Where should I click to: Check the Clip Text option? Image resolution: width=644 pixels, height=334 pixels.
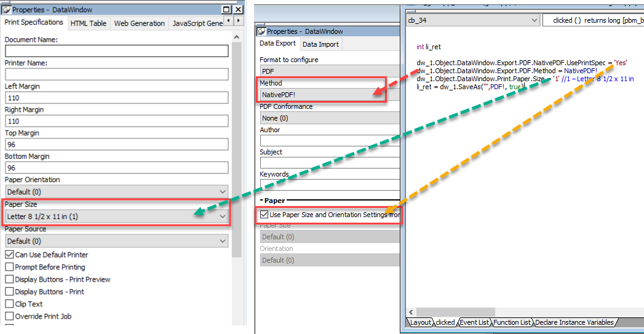[x=9, y=304]
